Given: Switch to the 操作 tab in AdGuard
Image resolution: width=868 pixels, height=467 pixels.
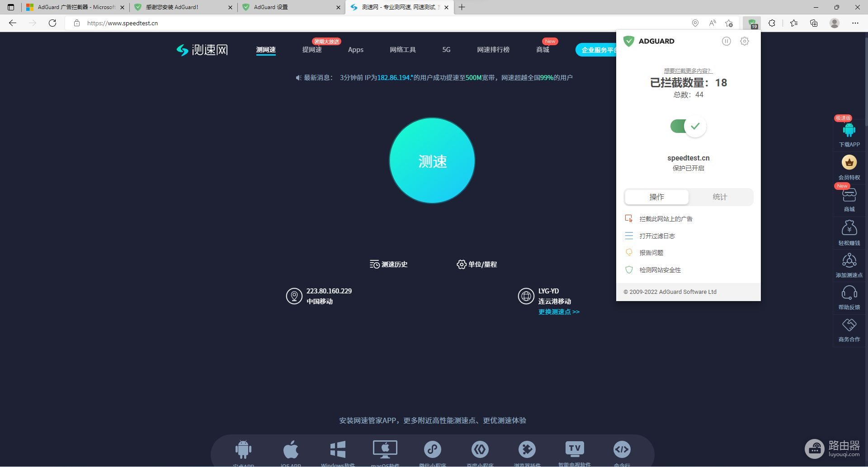Looking at the screenshot, I should tap(656, 197).
